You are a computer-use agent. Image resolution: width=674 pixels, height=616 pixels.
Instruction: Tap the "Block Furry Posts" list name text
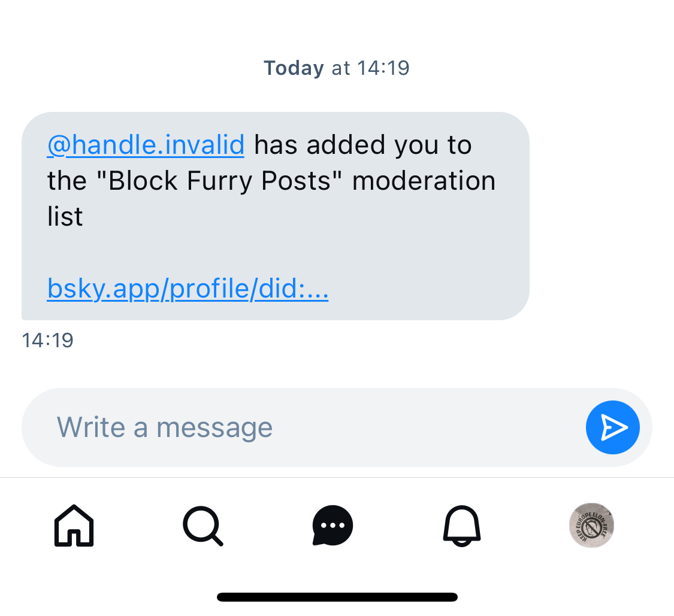[x=219, y=181]
